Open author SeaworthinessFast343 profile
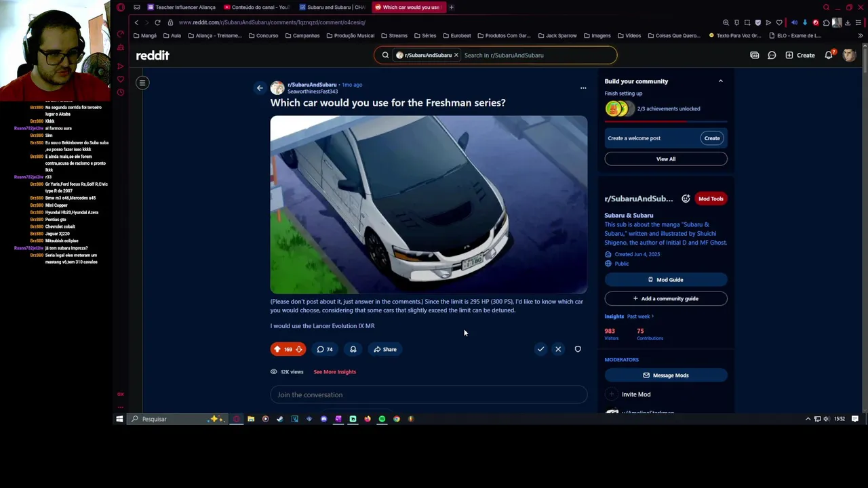The width and height of the screenshot is (868, 488). (313, 91)
